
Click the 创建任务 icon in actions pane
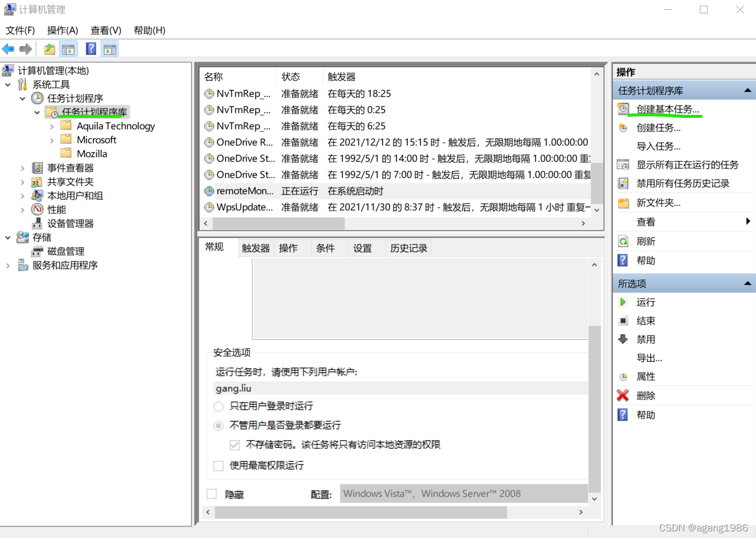(x=623, y=128)
